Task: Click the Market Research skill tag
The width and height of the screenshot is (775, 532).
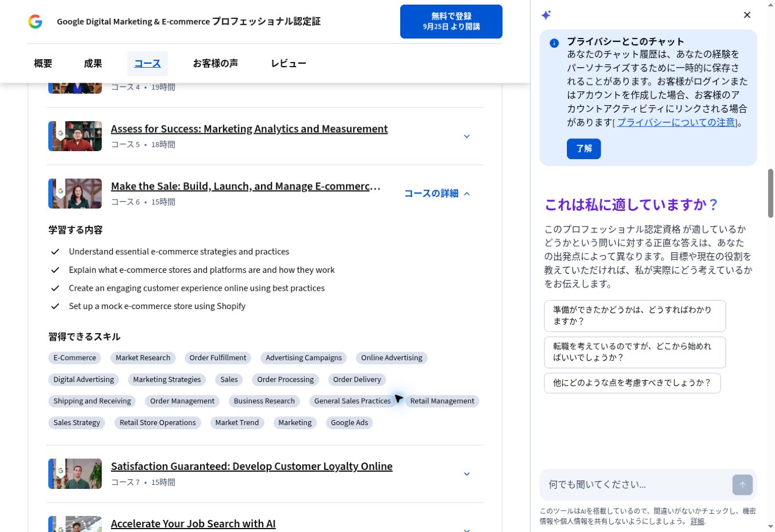Action: (143, 358)
